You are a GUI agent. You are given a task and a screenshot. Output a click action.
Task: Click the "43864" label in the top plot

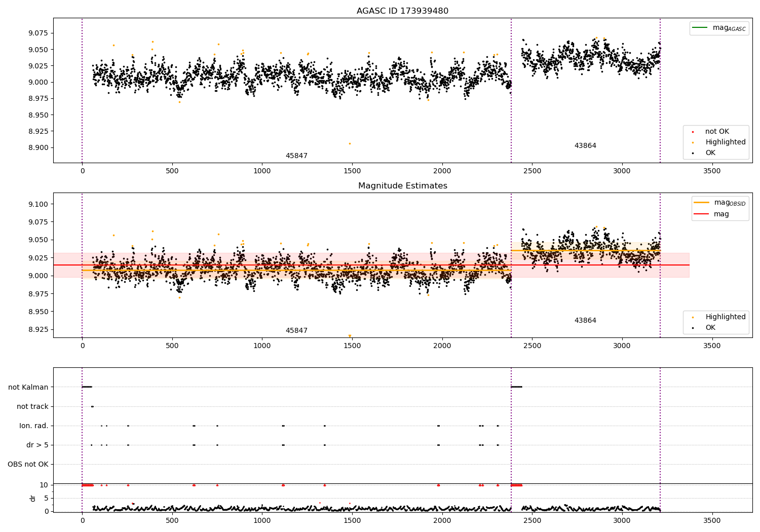(x=585, y=146)
